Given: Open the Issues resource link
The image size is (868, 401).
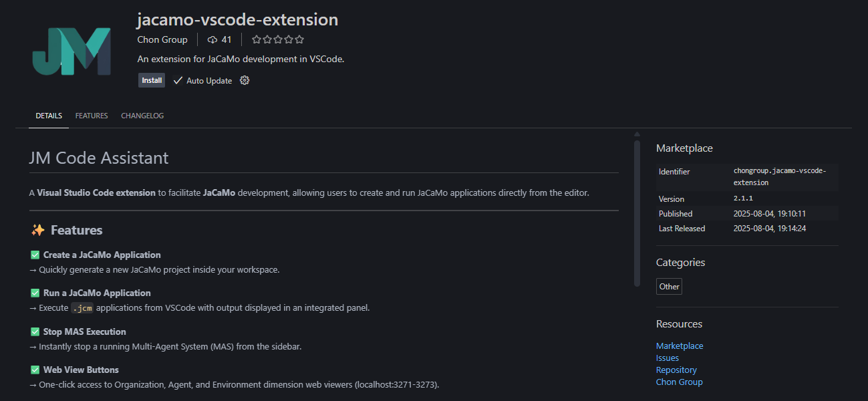Looking at the screenshot, I should pyautogui.click(x=668, y=358).
